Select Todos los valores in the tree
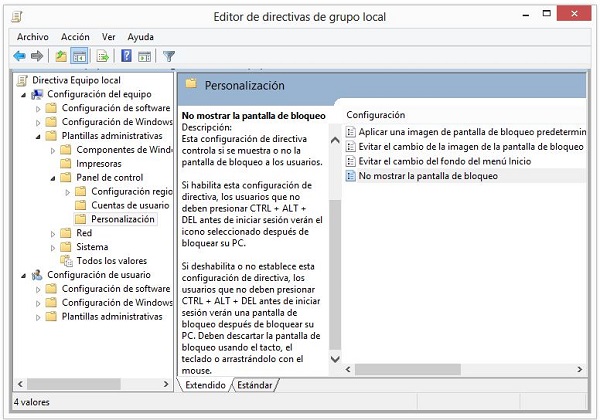Screen dimensions: 600x420 [111, 260]
